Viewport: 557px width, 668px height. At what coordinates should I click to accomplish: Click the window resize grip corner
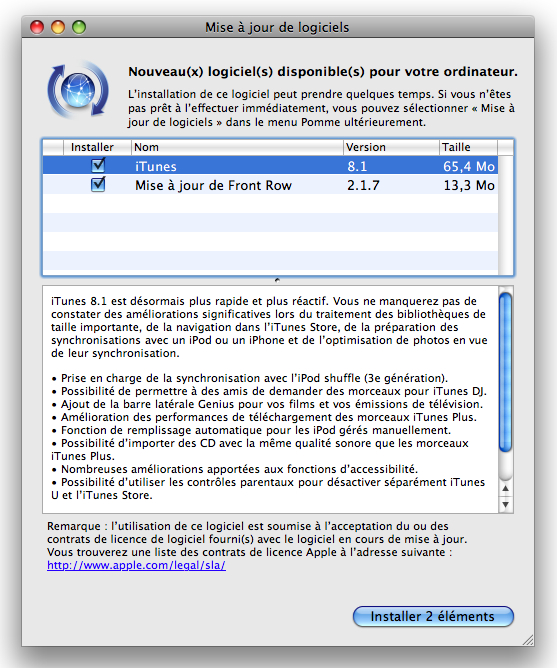pos(528,639)
